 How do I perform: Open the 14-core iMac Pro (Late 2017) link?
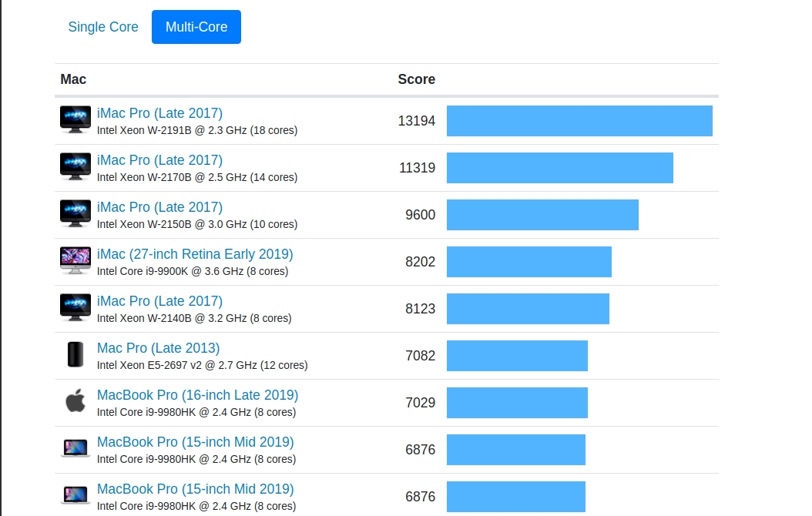[x=159, y=160]
